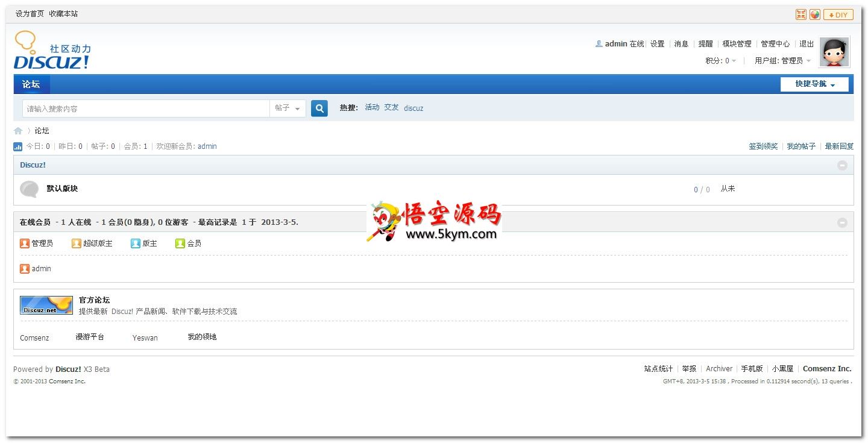Click the admin user avatar

tap(834, 52)
